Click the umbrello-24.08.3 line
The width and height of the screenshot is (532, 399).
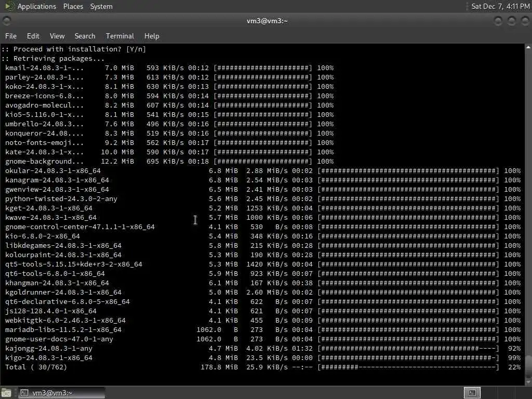coord(169,124)
